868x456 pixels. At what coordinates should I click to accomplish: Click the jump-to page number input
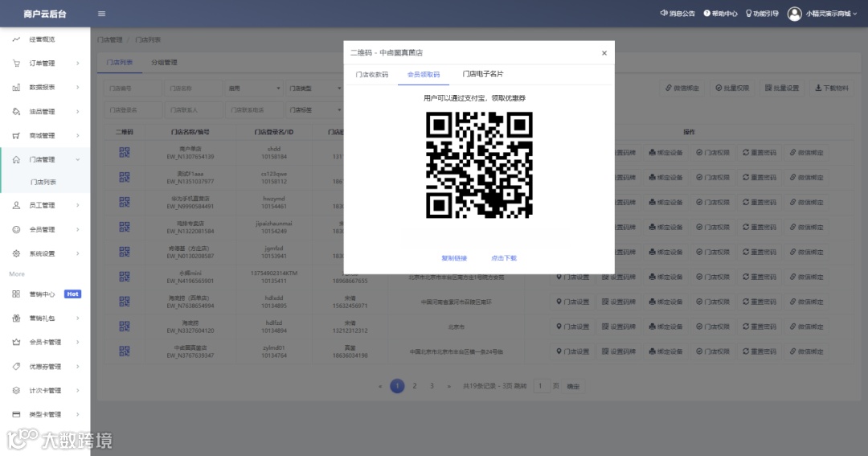pyautogui.click(x=541, y=386)
